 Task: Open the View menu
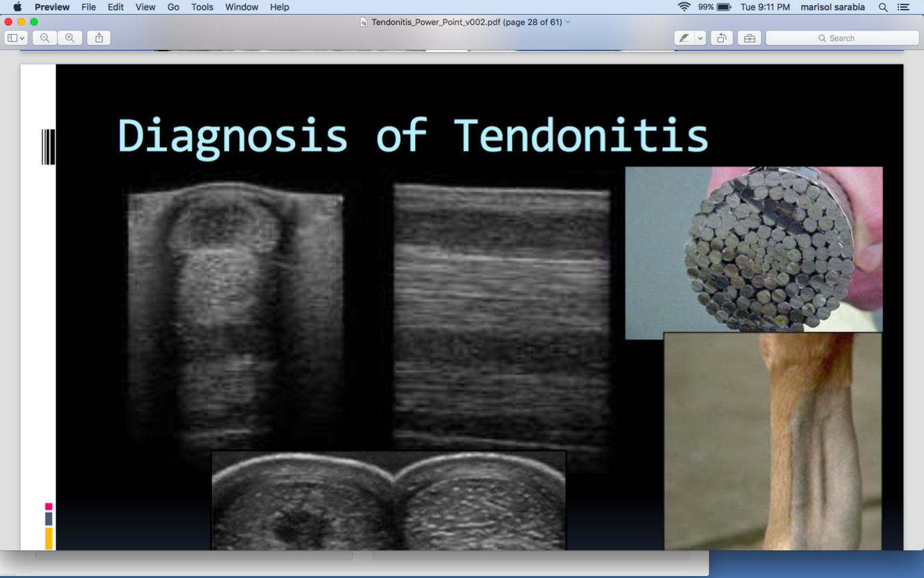point(145,7)
